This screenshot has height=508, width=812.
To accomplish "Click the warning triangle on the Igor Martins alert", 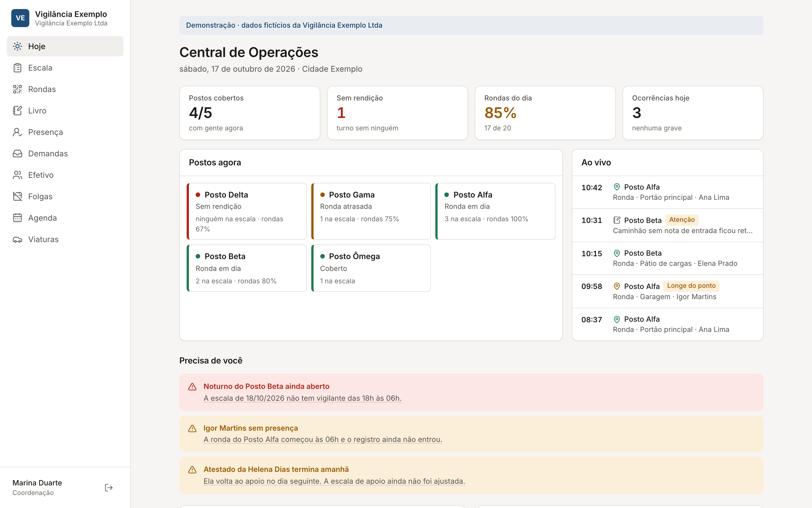I will click(x=192, y=428).
